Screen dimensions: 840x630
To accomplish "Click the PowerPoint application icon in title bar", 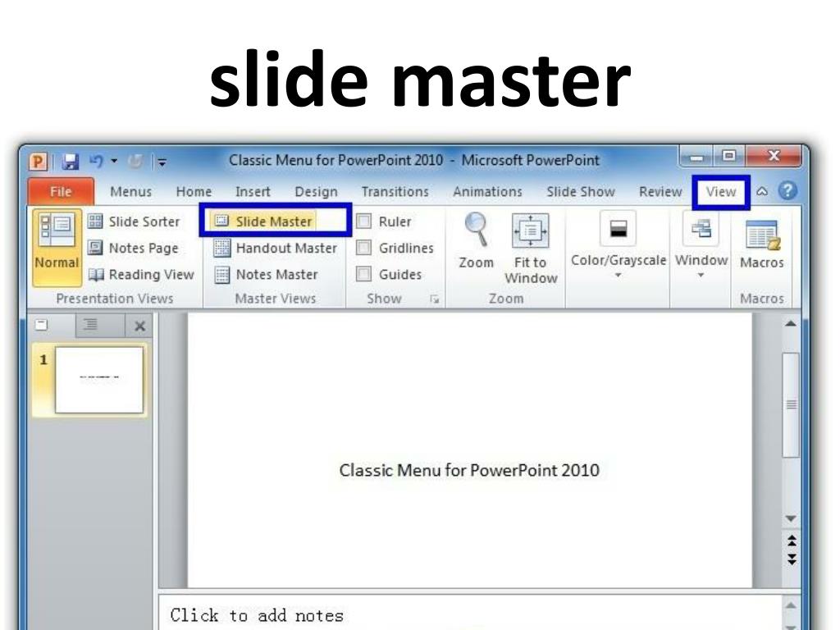I will pos(38,161).
